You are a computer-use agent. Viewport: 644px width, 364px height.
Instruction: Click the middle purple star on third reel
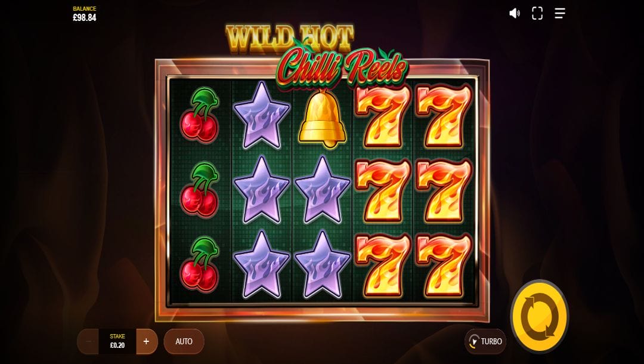[x=323, y=190]
